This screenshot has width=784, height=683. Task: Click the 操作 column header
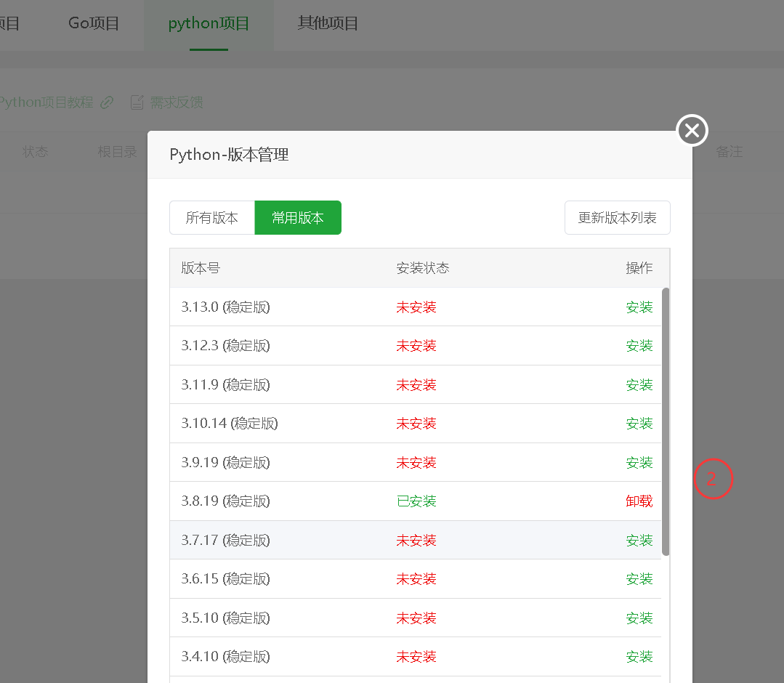639,268
